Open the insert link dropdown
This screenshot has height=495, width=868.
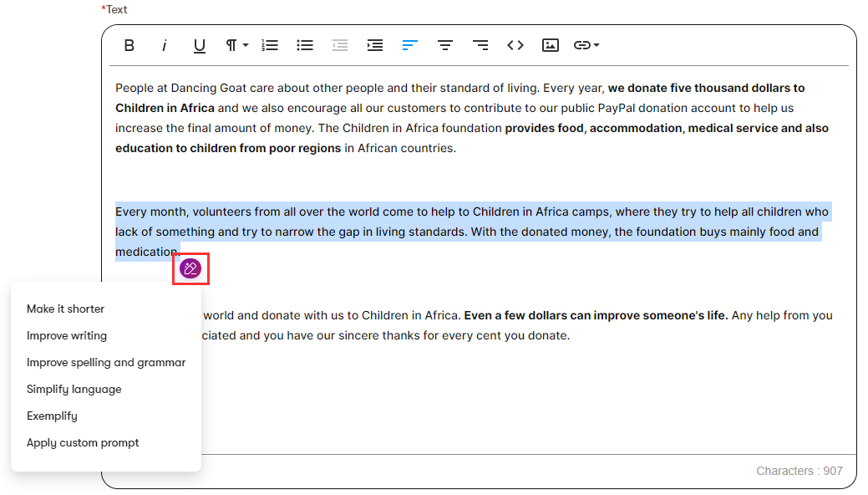pos(586,45)
